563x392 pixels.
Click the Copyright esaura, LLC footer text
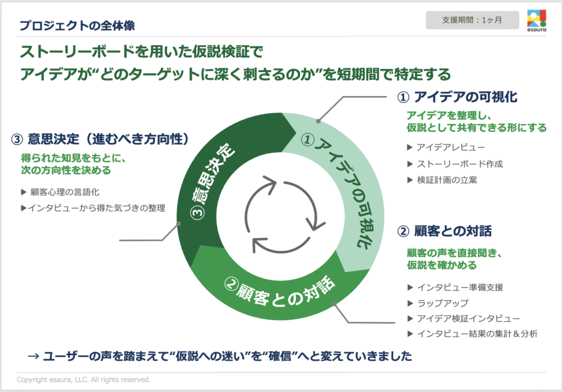pos(84,380)
